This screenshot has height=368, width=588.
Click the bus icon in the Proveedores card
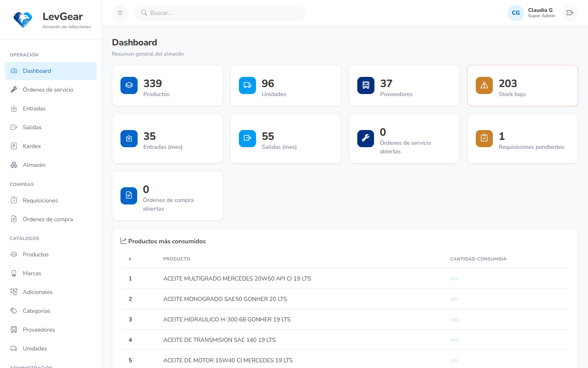tap(366, 85)
